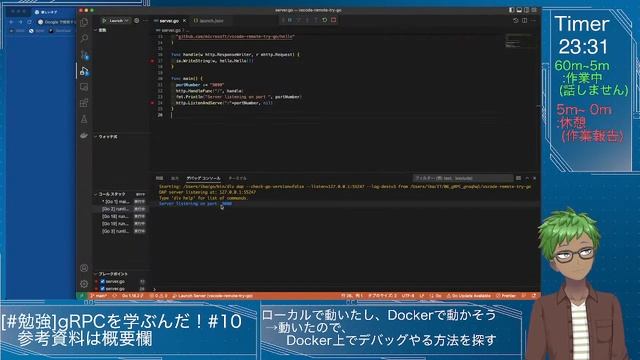Viewport: 640px width, 360px height.
Task: Click Launch Server debug status item
Action: click(x=213, y=296)
